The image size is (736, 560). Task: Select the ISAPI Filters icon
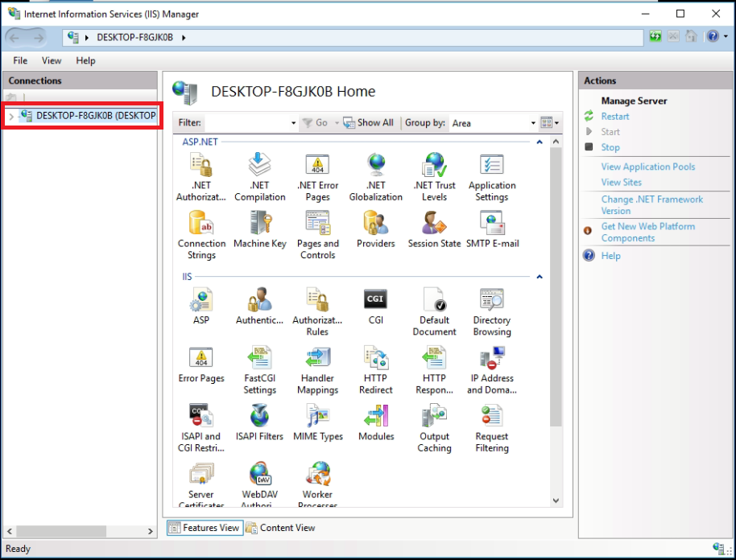259,422
